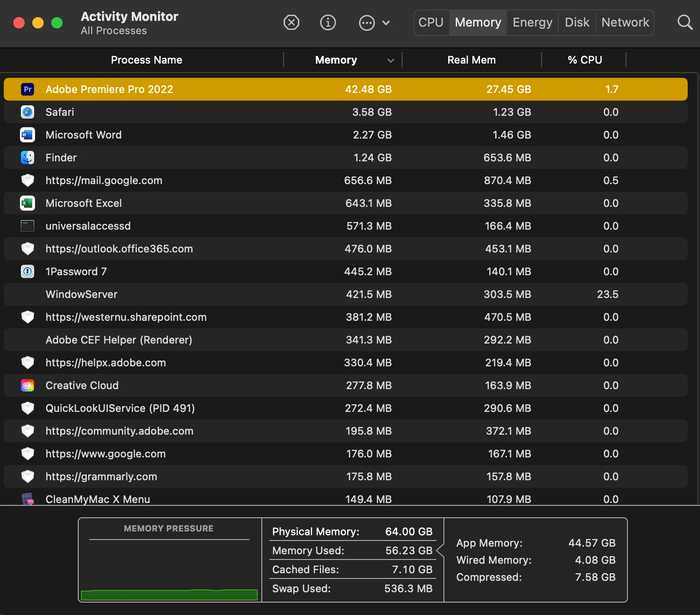
Task: Click the All Processes subtitle
Action: [x=114, y=30]
